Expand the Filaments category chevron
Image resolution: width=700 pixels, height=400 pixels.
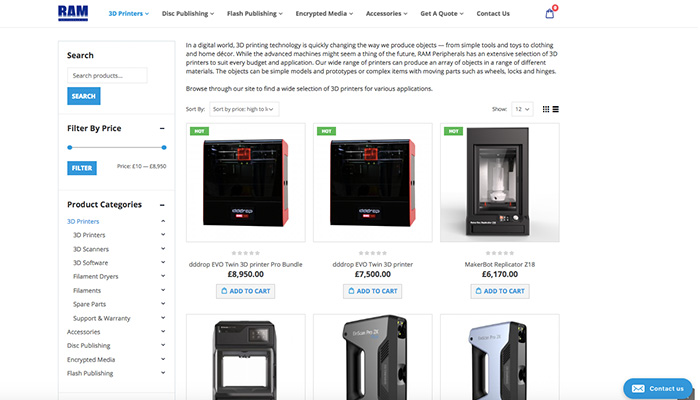163,290
